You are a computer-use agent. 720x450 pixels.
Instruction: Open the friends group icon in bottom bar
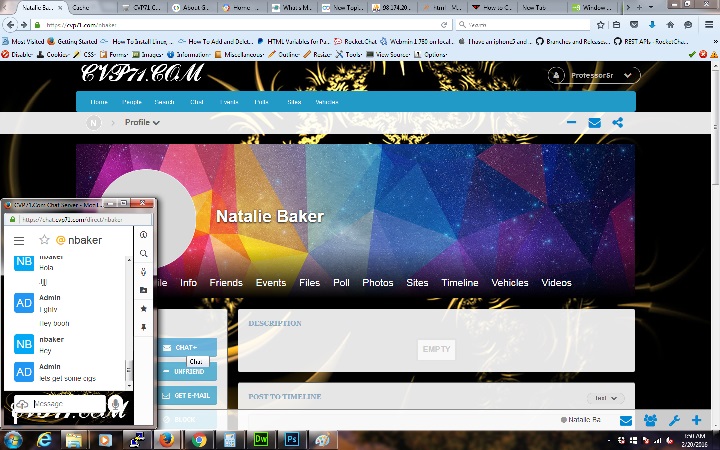(650, 421)
